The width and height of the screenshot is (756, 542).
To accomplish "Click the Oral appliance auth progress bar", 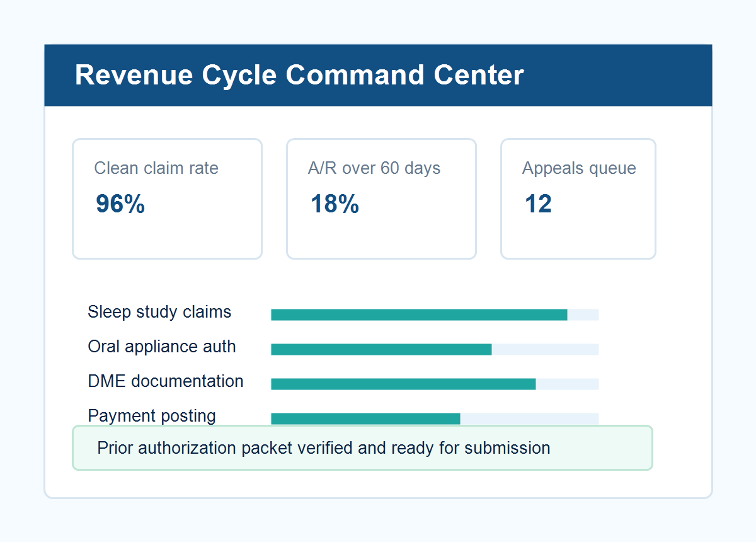I will [x=435, y=349].
